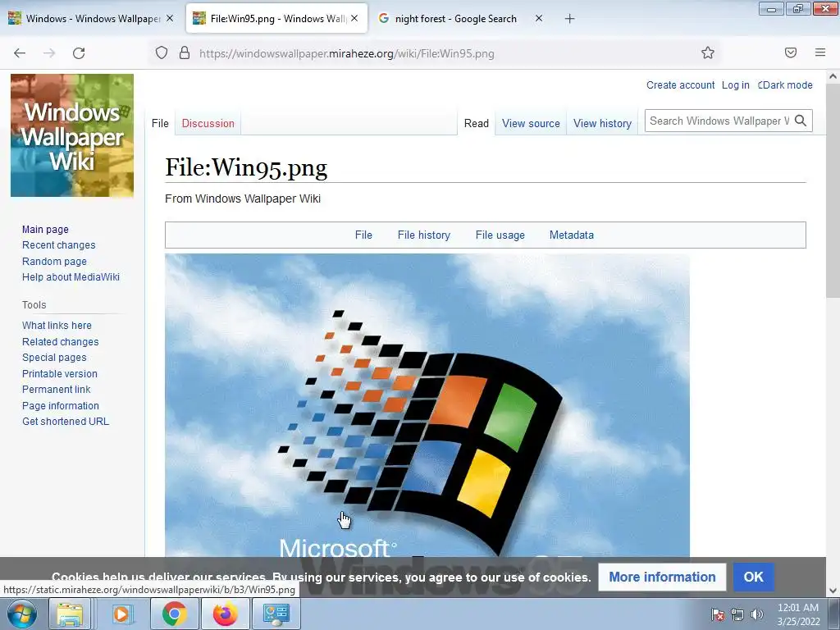This screenshot has height=630, width=840.
Task: Reload the page with the refresh icon
Action: point(79,53)
